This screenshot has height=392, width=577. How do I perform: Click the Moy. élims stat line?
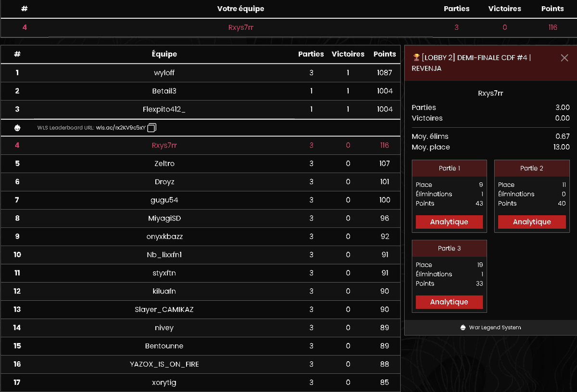[x=490, y=136]
